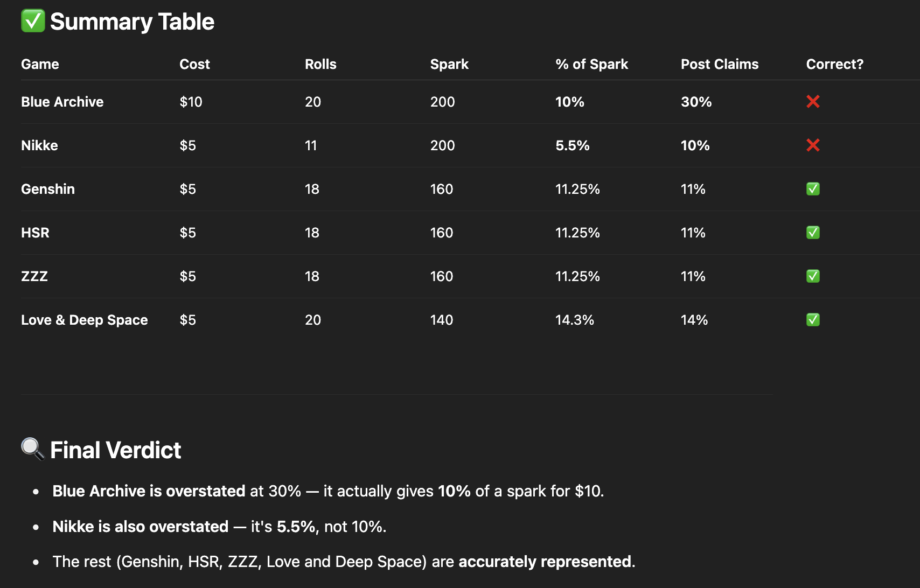Click the magnifying glass beside Final Verdict
Screen dimensions: 920x588
click(x=33, y=449)
